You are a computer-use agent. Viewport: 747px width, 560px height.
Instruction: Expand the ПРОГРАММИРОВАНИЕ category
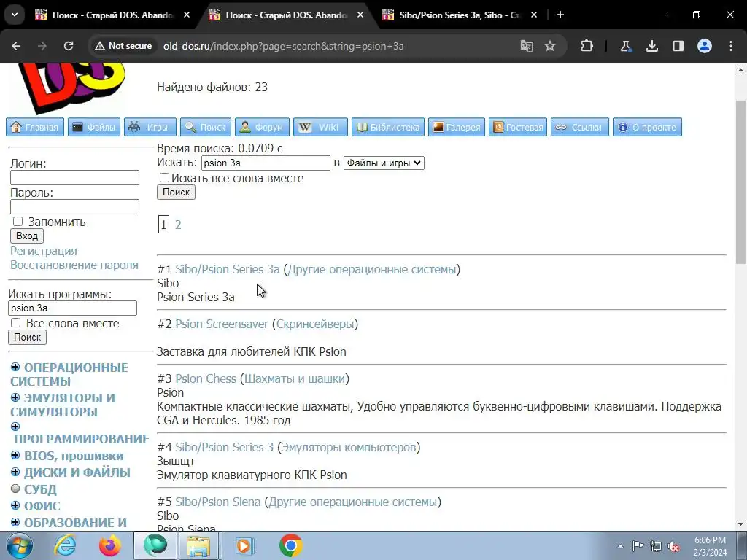[15, 427]
